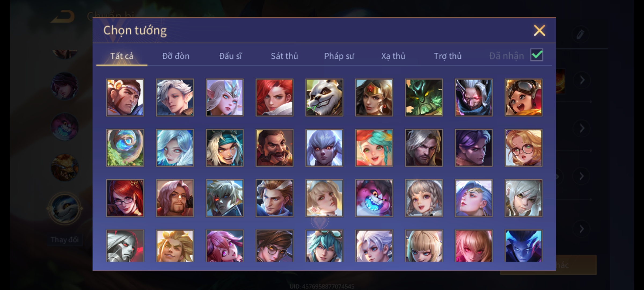Select the purple grinning cat hero
This screenshot has height=290, width=644.
[x=374, y=198]
